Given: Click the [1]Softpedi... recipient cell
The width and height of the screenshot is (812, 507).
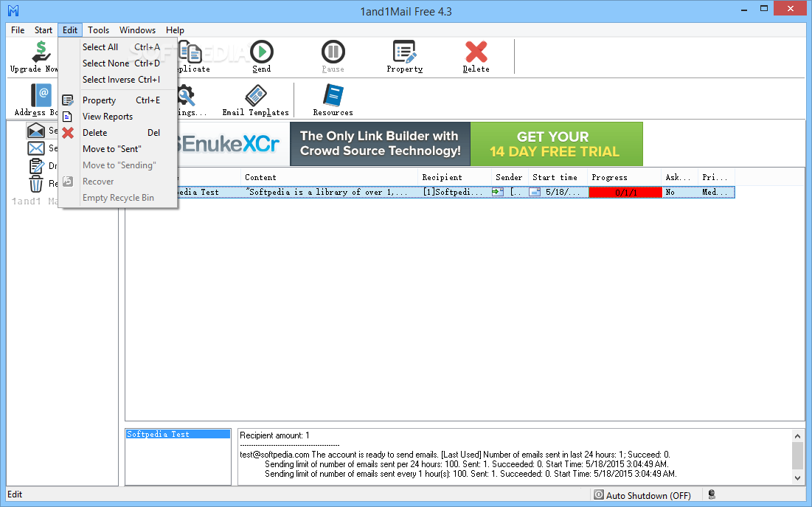Looking at the screenshot, I should pos(455,192).
